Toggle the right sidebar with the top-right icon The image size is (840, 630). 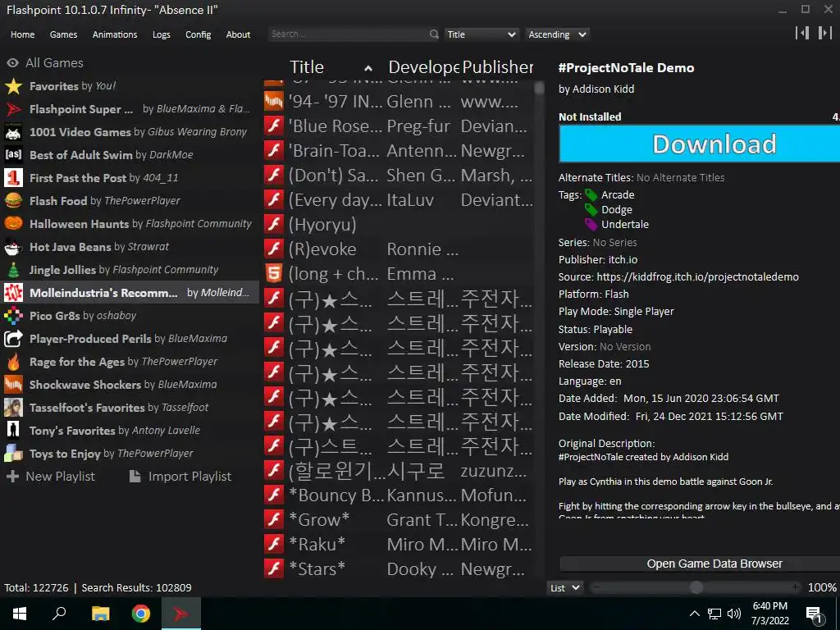pos(824,33)
